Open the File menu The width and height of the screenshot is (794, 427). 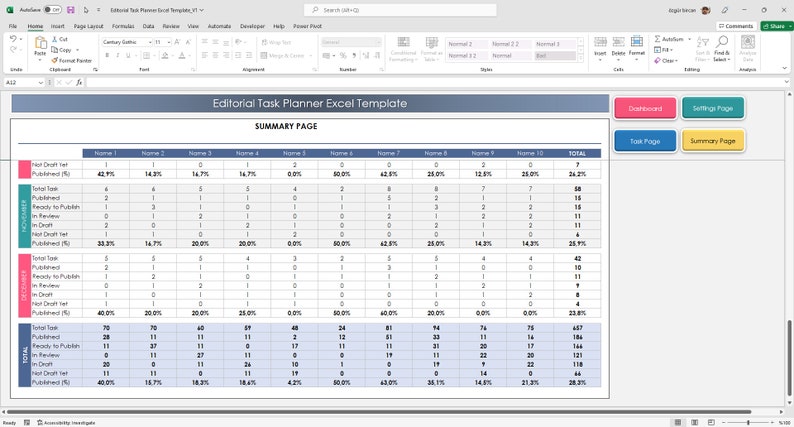click(x=13, y=26)
